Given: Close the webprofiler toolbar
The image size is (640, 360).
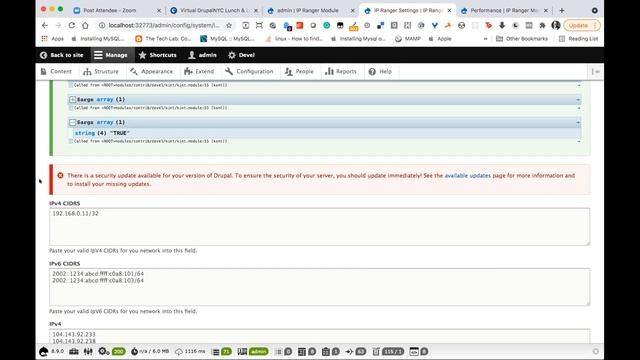Looking at the screenshot, I should pos(596,351).
